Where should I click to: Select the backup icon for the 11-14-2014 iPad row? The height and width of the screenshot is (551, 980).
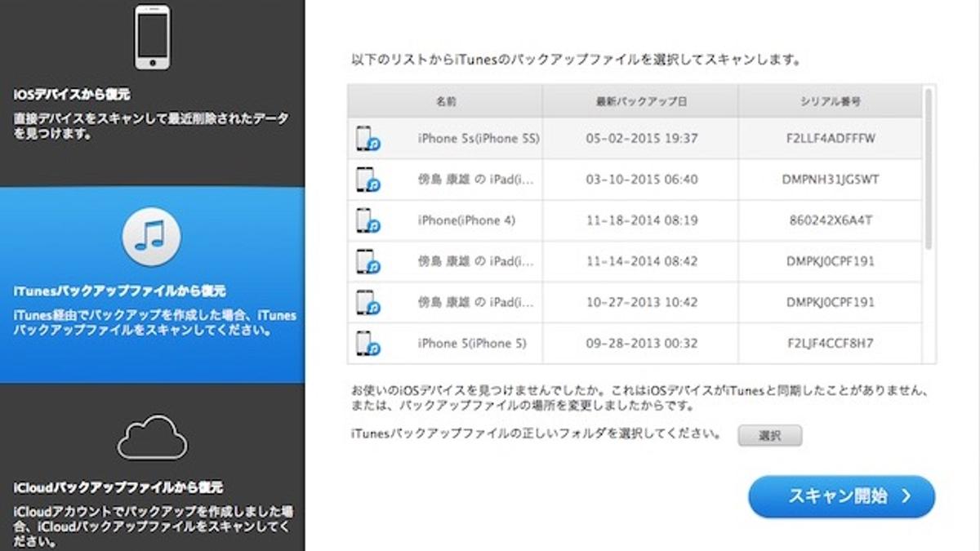pyautogui.click(x=368, y=261)
